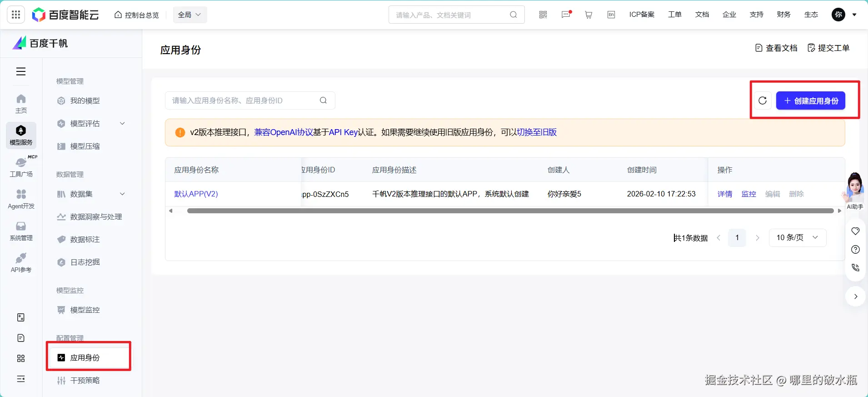Click 切换至旧版 link
Image resolution: width=868 pixels, height=397 pixels.
pyautogui.click(x=537, y=132)
